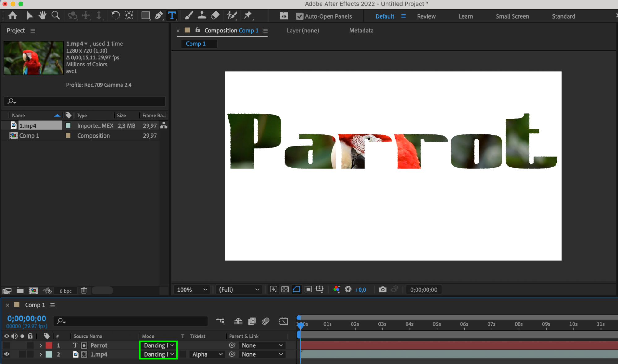Select the Clone Stamp tool
Screen dimensions: 618x364
[x=202, y=15]
